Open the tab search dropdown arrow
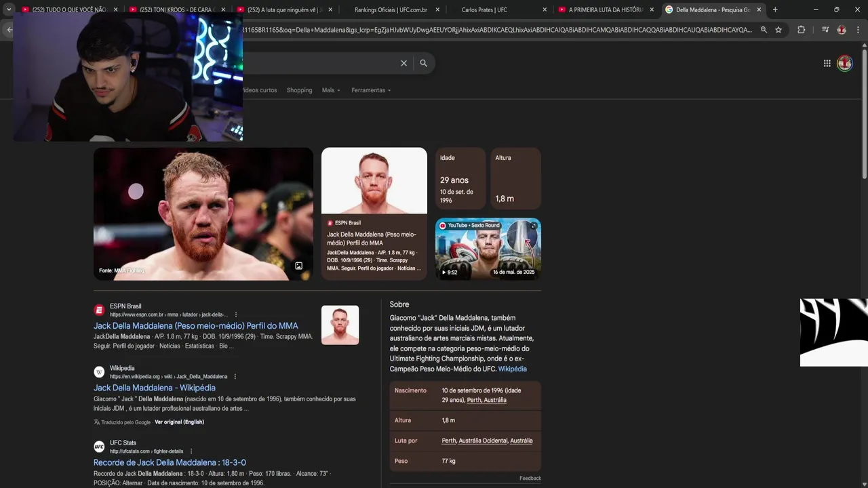Viewport: 868px width, 488px height. point(9,9)
